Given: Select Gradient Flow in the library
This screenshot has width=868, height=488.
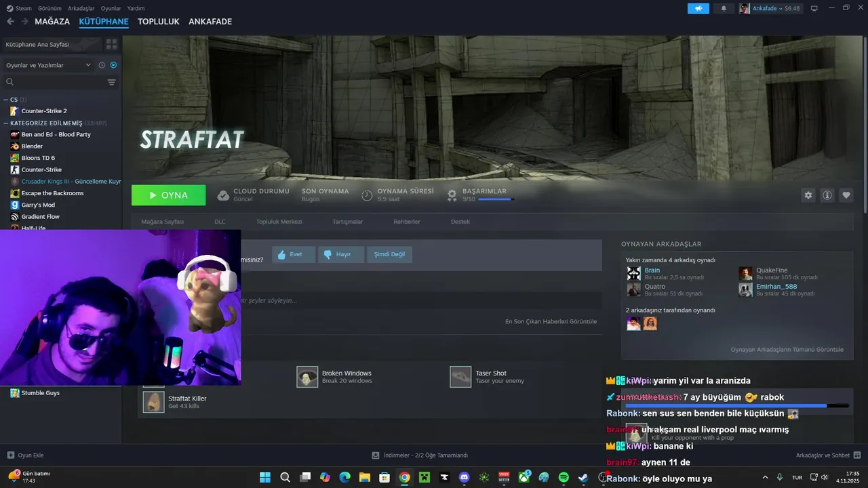Looking at the screenshot, I should coord(41,217).
